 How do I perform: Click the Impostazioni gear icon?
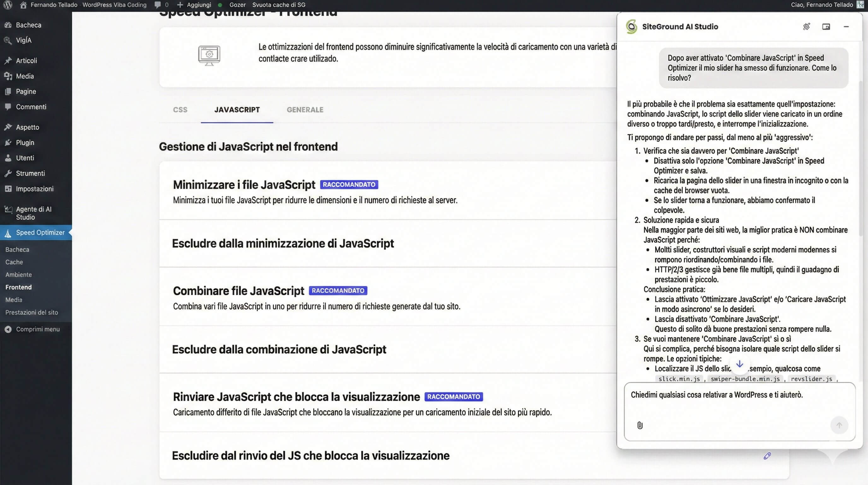point(8,189)
